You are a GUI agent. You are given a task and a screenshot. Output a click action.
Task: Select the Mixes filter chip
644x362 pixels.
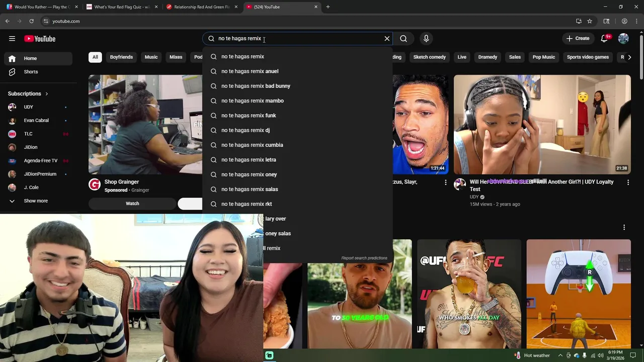pos(176,57)
